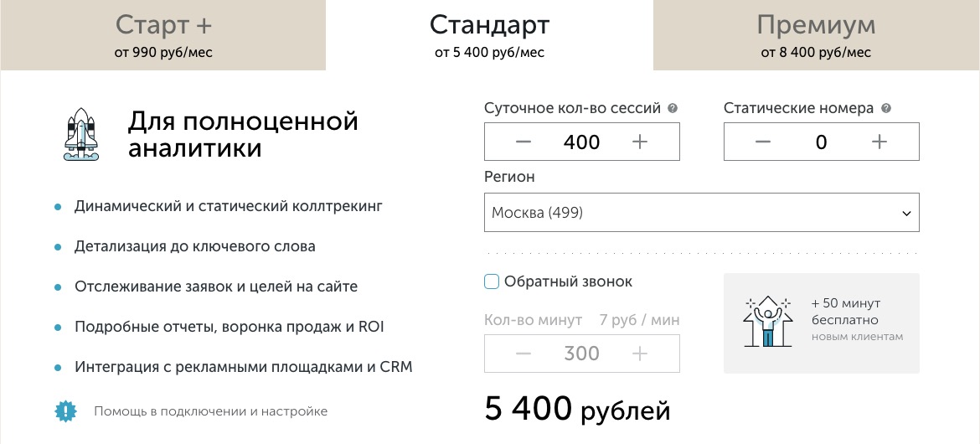Click the rocket shuttle icon
This screenshot has width=980, height=444.
79,134
